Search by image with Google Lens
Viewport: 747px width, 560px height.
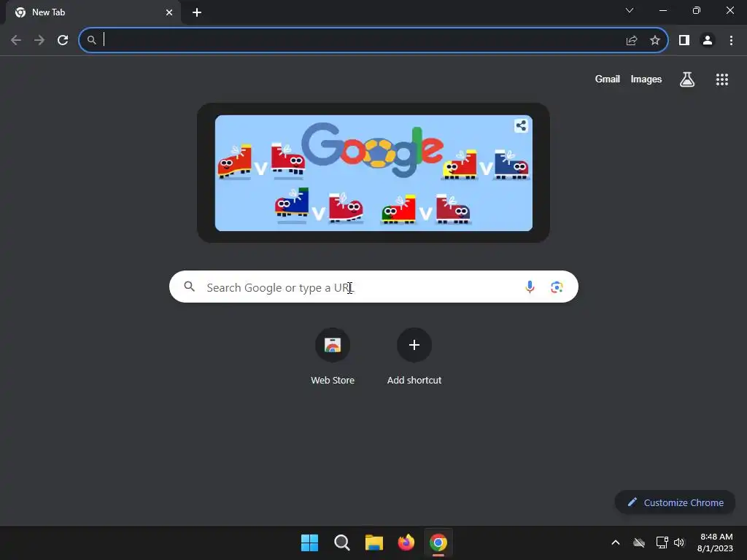click(557, 287)
